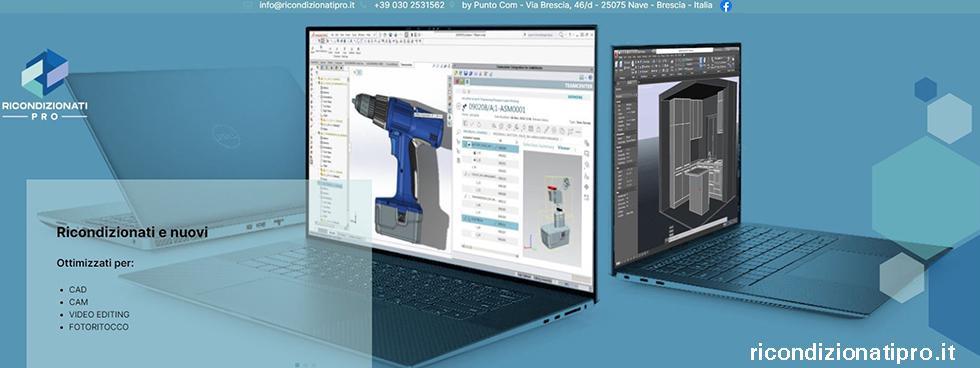The image size is (980, 368).
Task: Click the email envelope icon in header
Action: coord(248,5)
